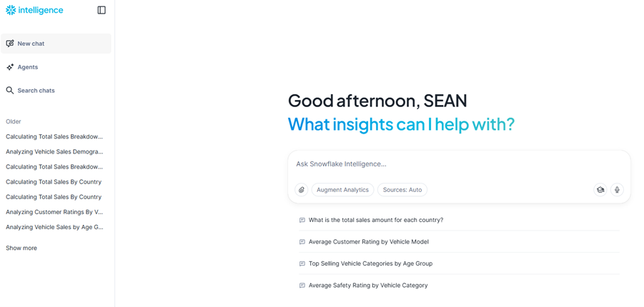Click the New chat compose icon
The width and height of the screenshot is (644, 307).
click(10, 44)
